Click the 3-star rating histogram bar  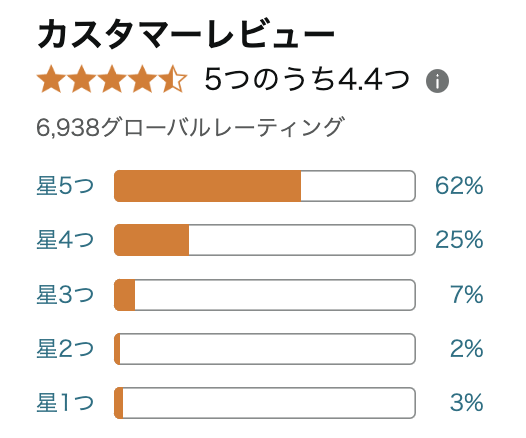[265, 294]
